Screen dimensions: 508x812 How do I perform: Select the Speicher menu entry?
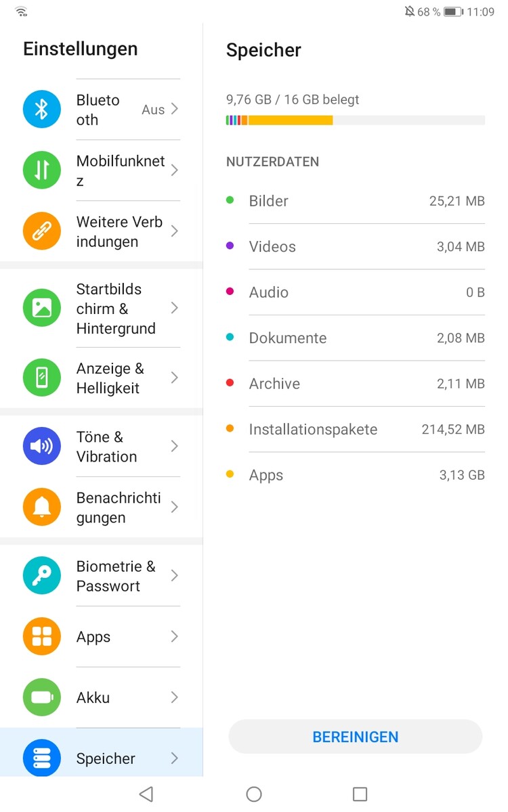(x=106, y=759)
